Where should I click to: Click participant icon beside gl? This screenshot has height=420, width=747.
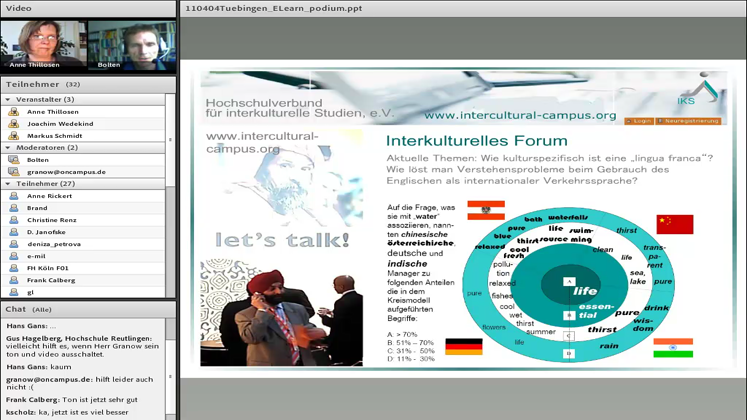pyautogui.click(x=14, y=292)
